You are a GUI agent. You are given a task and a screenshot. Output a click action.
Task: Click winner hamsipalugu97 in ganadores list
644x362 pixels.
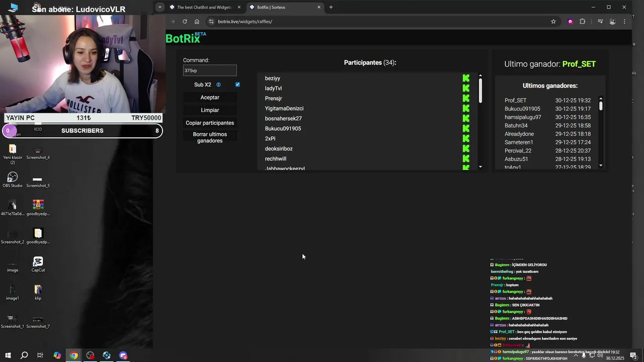523,117
